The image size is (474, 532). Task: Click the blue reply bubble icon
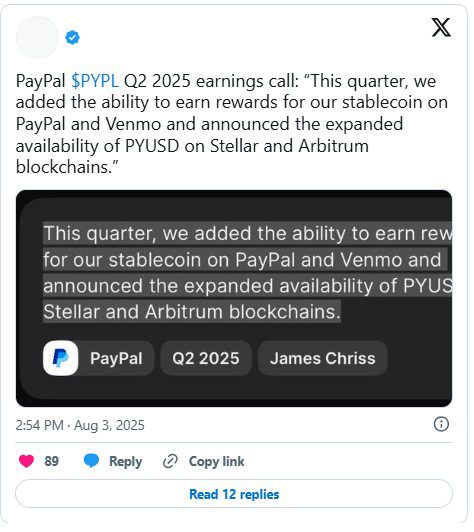91,461
